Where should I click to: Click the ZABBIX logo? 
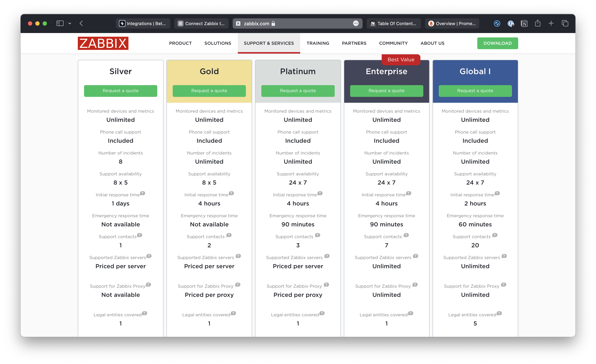[103, 43]
